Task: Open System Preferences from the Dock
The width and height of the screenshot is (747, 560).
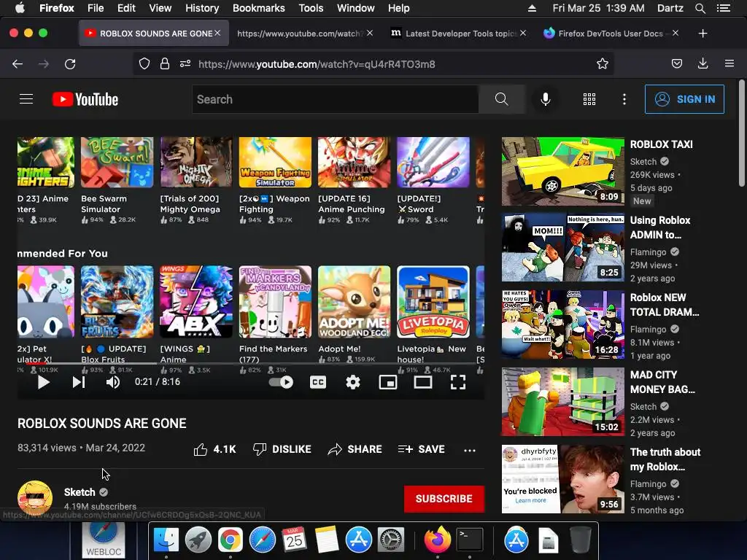Action: (391, 540)
